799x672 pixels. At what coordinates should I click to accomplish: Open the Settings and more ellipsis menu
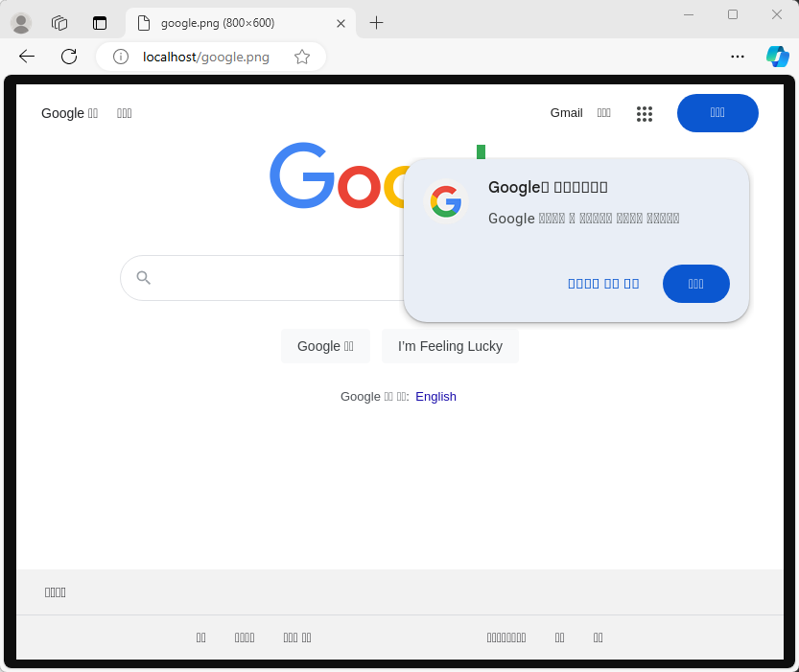pos(738,57)
